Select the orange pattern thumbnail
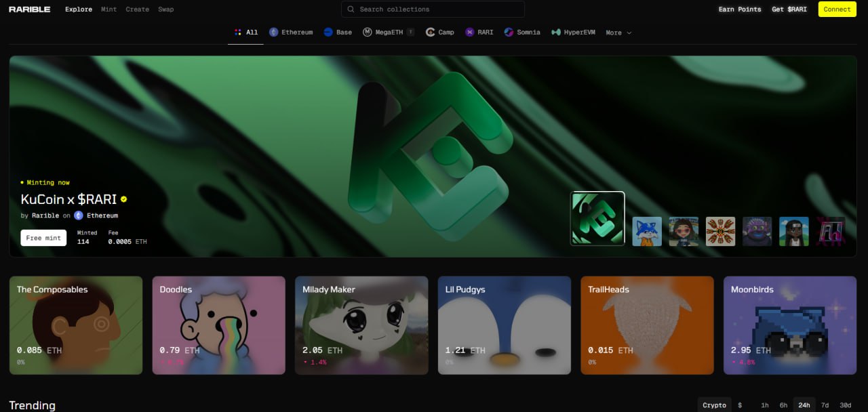868x412 pixels. click(720, 231)
